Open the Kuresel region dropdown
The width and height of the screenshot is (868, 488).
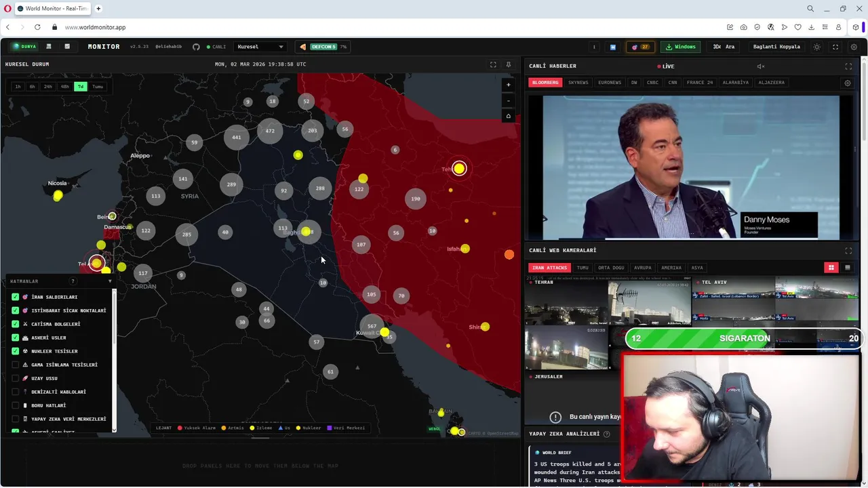260,47
